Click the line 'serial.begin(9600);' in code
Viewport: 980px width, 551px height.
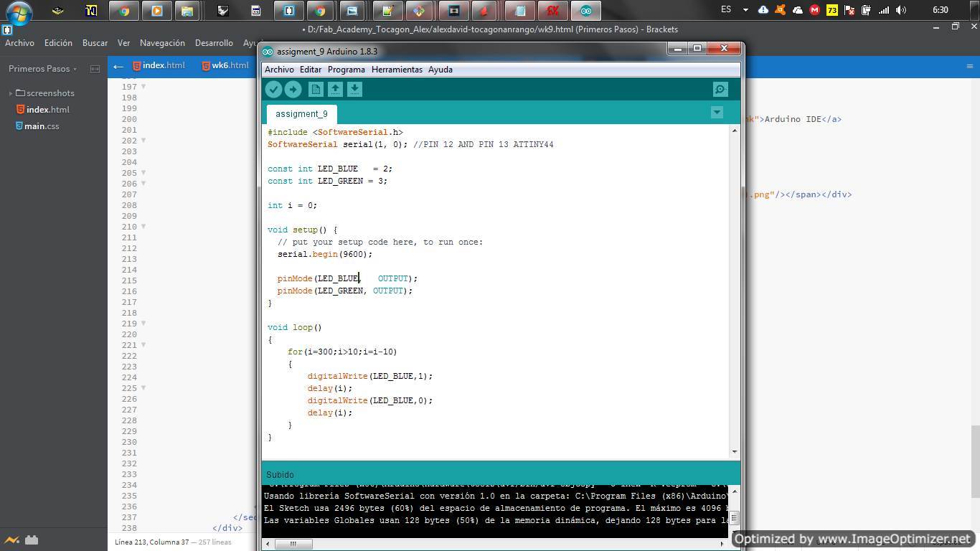click(x=325, y=254)
